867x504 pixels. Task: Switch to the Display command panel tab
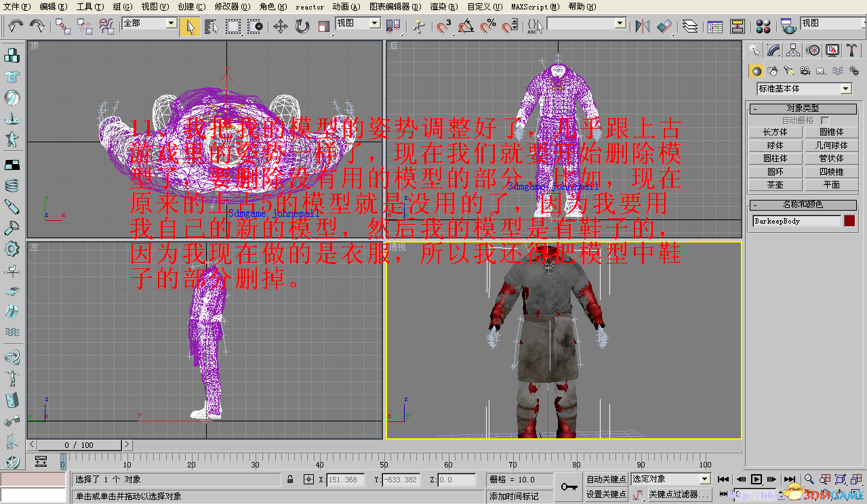click(833, 50)
